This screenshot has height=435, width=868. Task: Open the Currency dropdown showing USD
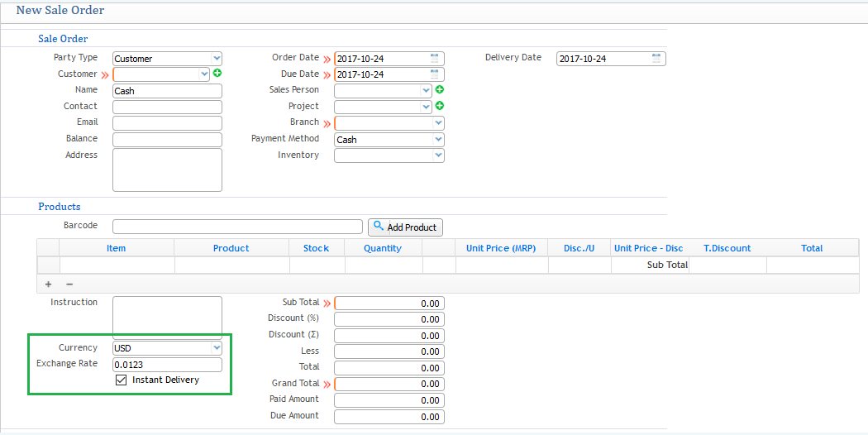[x=216, y=348]
